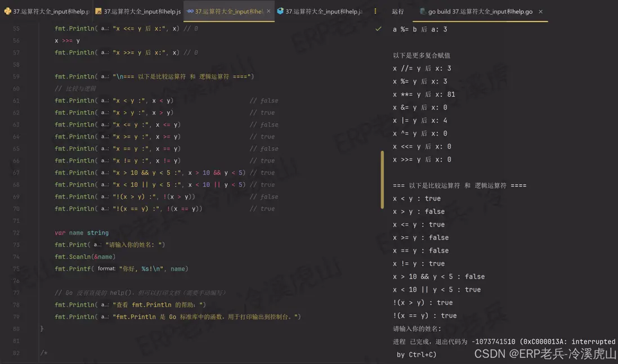Viewport: 618px width, 364px height.
Task: Click output heading '以下是更多复合赋值'
Action: [422, 55]
